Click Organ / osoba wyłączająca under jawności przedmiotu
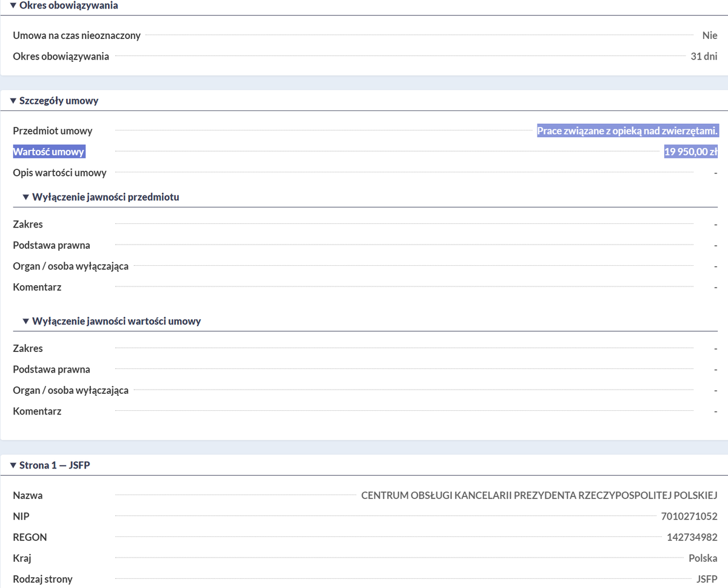 [x=70, y=266]
